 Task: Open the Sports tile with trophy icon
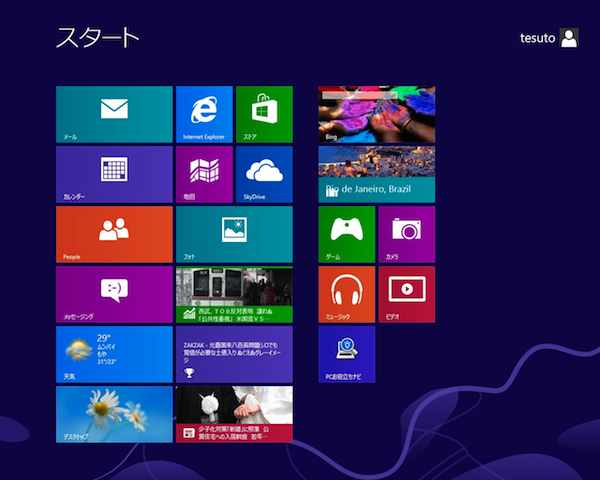pyautogui.click(x=234, y=354)
